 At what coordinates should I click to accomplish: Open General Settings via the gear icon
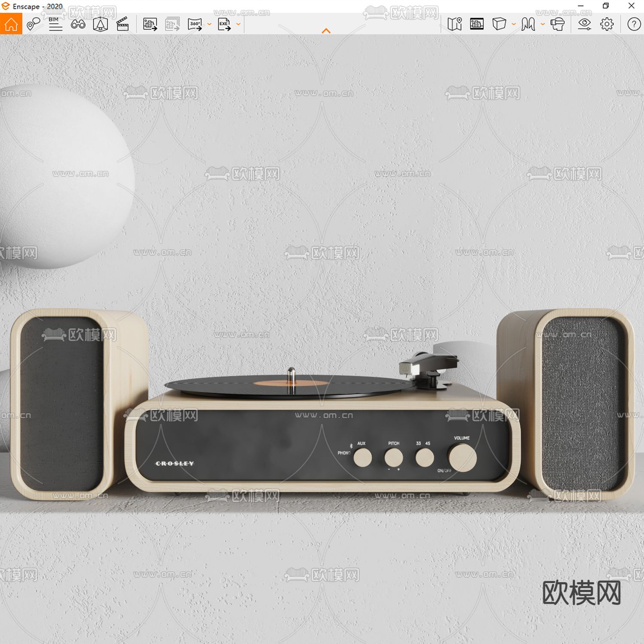(607, 24)
